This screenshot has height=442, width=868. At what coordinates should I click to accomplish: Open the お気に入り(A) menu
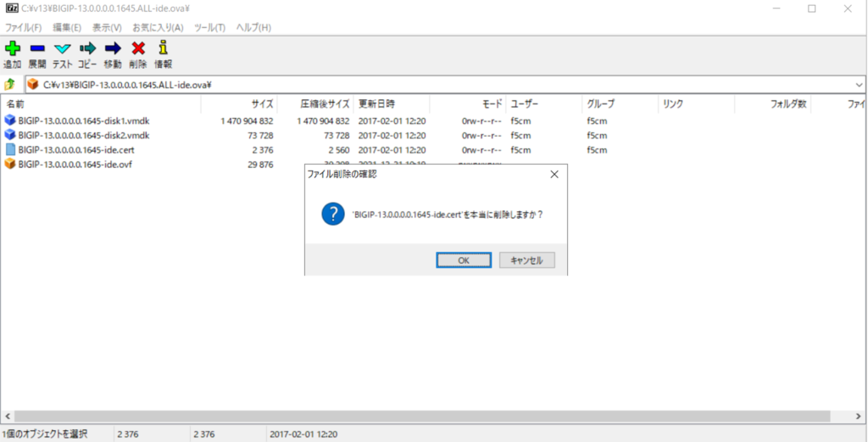(x=158, y=27)
